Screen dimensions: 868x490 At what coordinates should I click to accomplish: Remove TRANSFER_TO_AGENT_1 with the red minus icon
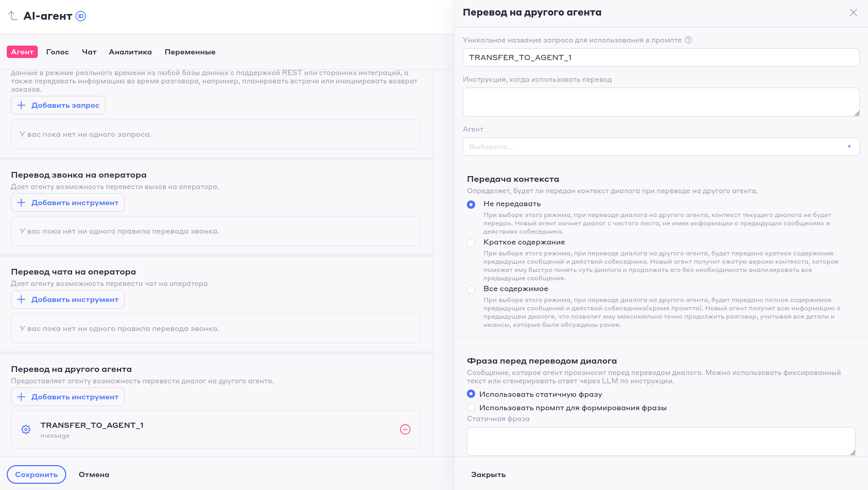click(x=405, y=429)
